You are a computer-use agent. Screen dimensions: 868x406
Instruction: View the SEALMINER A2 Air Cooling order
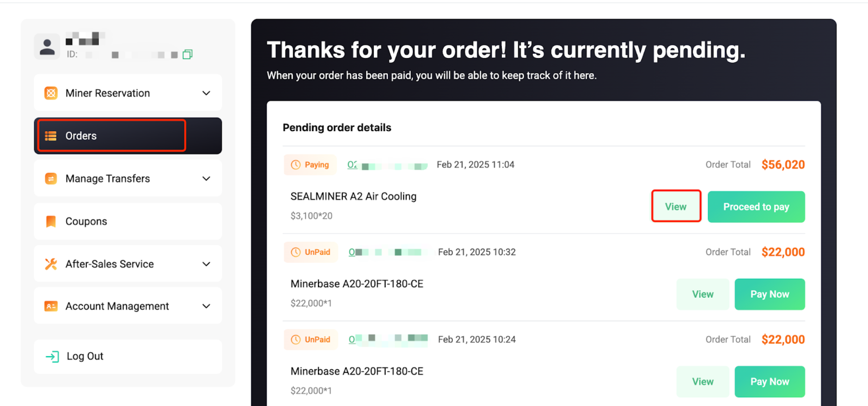pyautogui.click(x=676, y=206)
